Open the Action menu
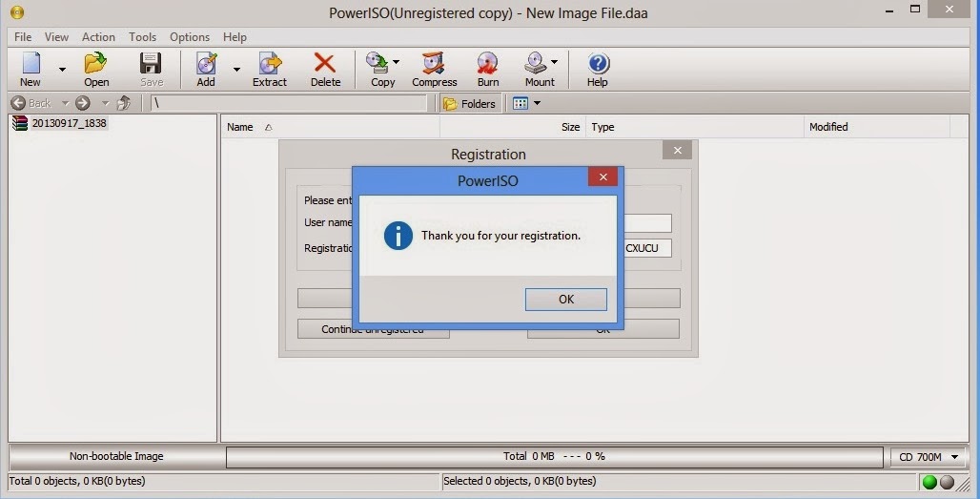Viewport: 980px width, 499px height. click(x=98, y=37)
